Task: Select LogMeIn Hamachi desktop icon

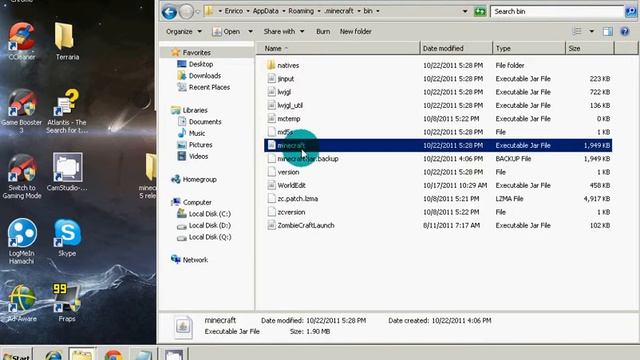Action: [x=22, y=241]
